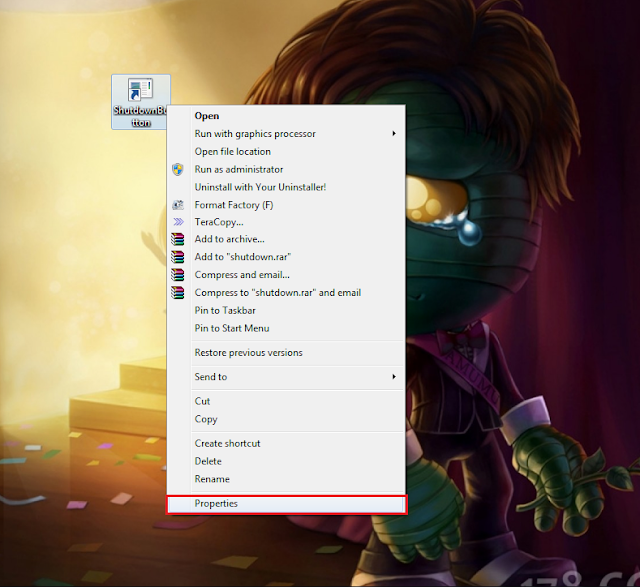Choose Open file location

click(286, 151)
